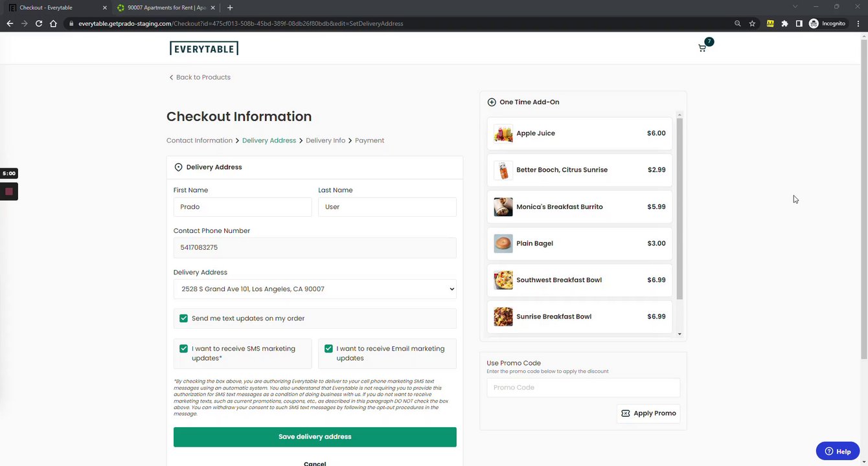Open a new browser tab
Viewport: 868px width, 466px height.
[230, 8]
